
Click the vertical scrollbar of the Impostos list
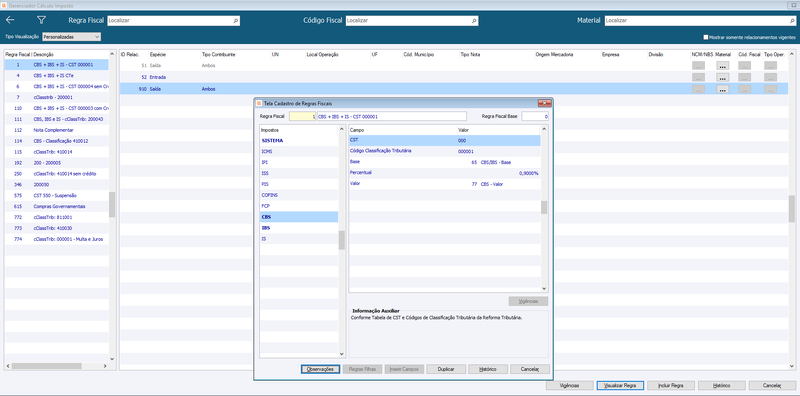342,240
